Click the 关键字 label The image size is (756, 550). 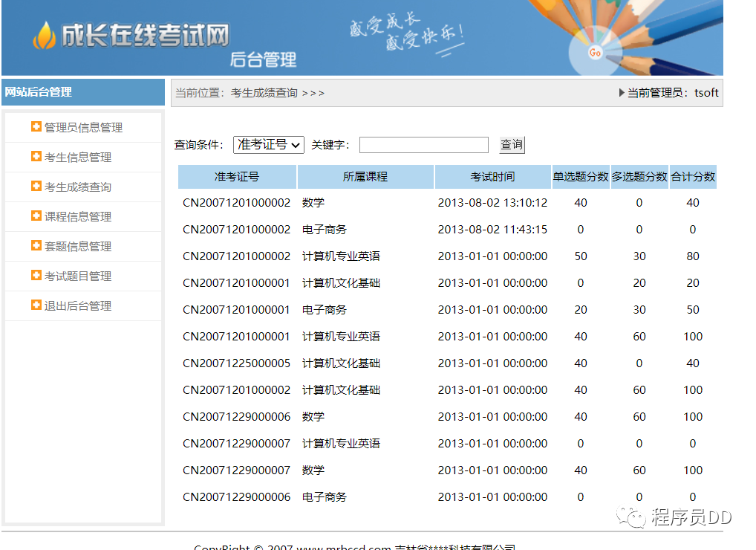pyautogui.click(x=330, y=145)
